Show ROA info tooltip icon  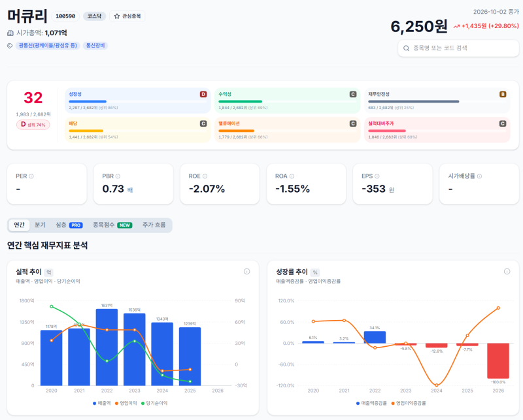(292, 176)
